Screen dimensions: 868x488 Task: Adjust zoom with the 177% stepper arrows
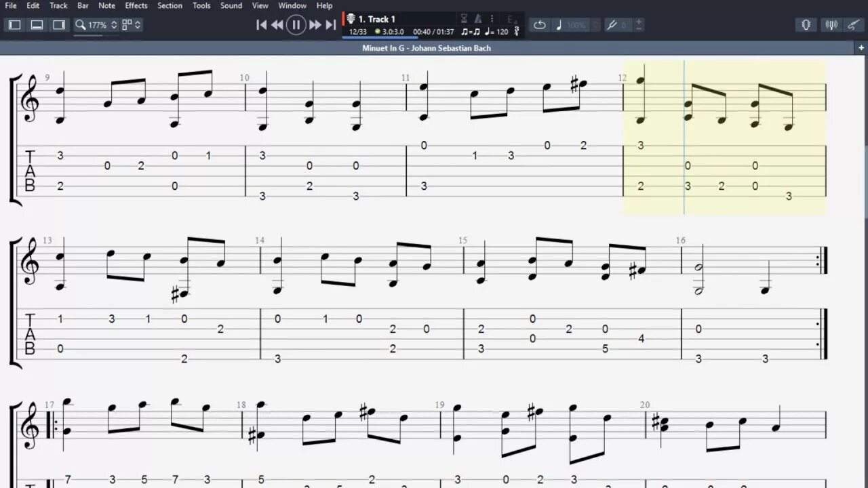[x=114, y=25]
